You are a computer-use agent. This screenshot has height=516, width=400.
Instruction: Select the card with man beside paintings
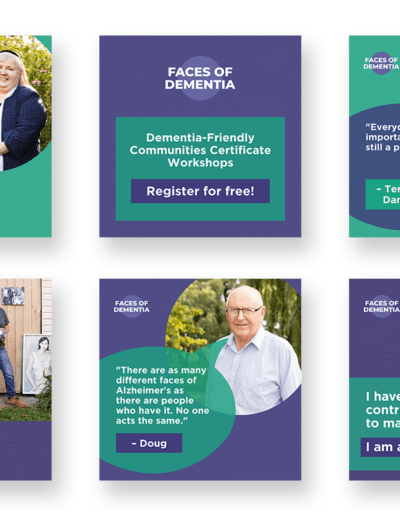26,379
